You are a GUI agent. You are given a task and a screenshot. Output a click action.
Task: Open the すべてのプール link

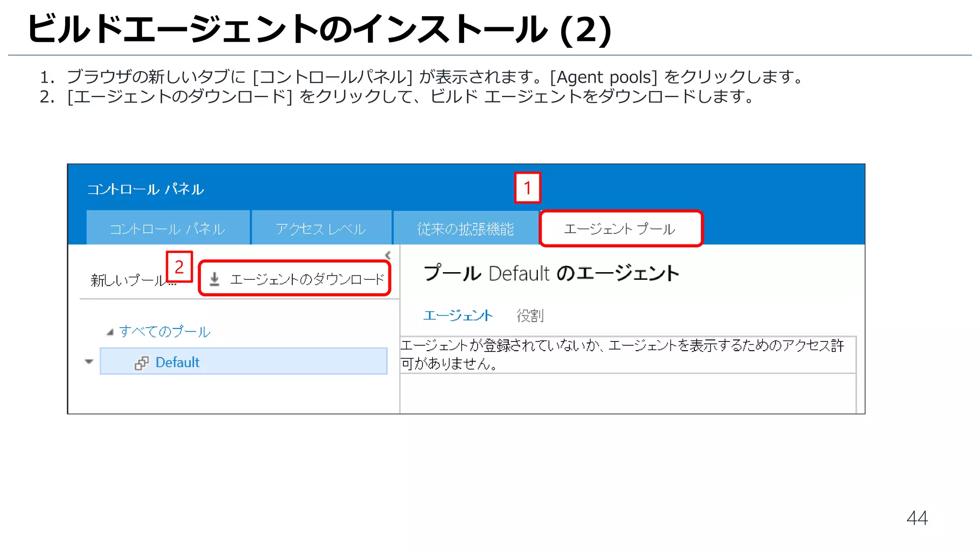[x=165, y=331]
